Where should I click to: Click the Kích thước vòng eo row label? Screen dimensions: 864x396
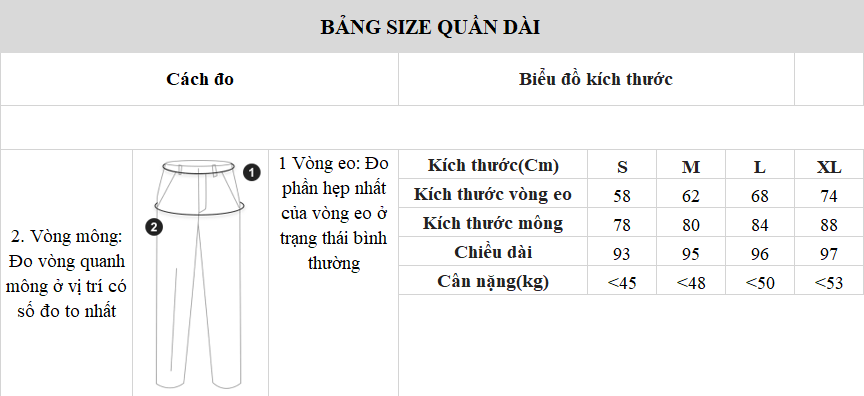click(x=493, y=194)
